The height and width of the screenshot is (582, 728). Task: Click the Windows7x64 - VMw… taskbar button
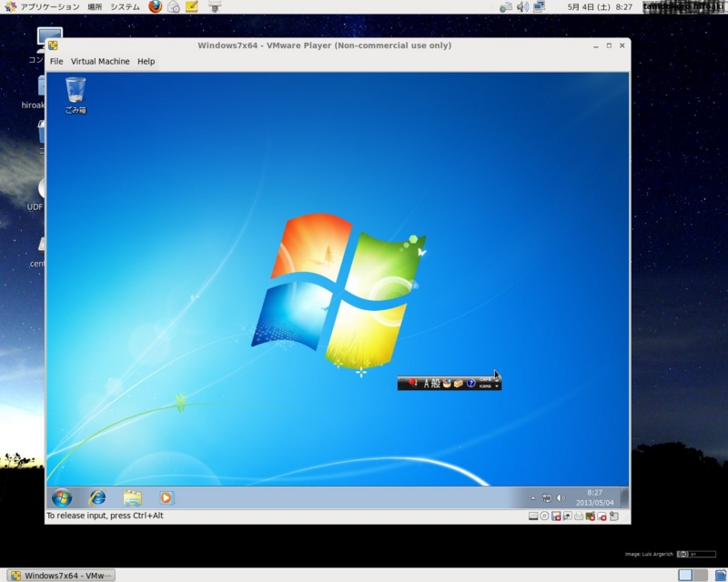pyautogui.click(x=62, y=576)
